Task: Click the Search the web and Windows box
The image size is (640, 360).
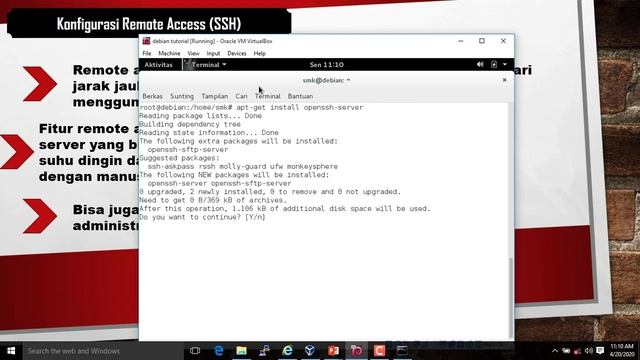Action: (103, 351)
